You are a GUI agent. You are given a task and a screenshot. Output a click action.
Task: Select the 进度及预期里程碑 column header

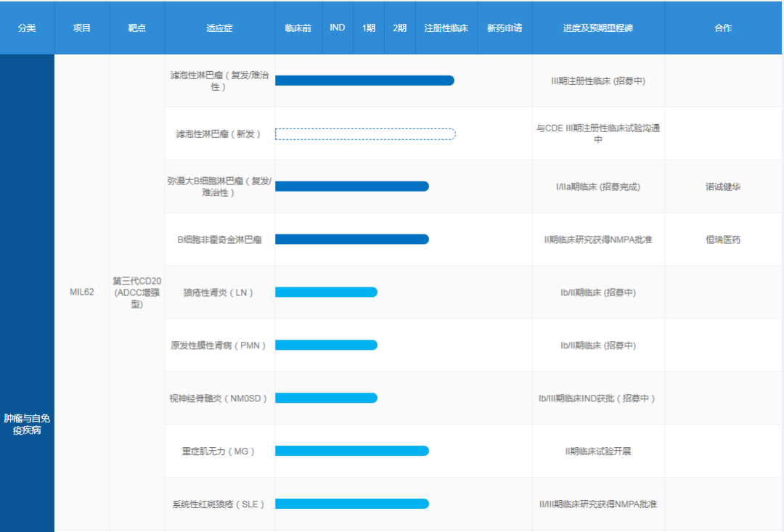(x=597, y=28)
